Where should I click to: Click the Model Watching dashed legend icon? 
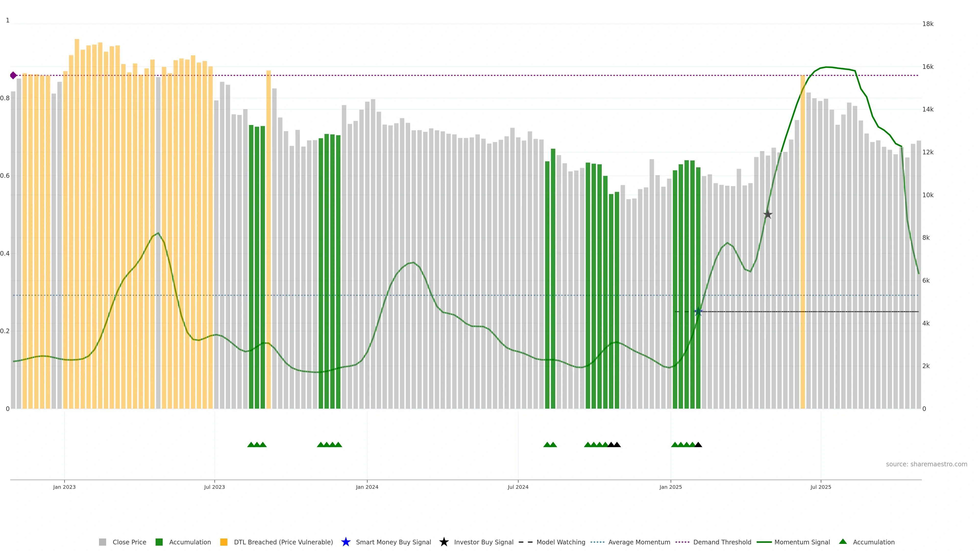tap(525, 542)
